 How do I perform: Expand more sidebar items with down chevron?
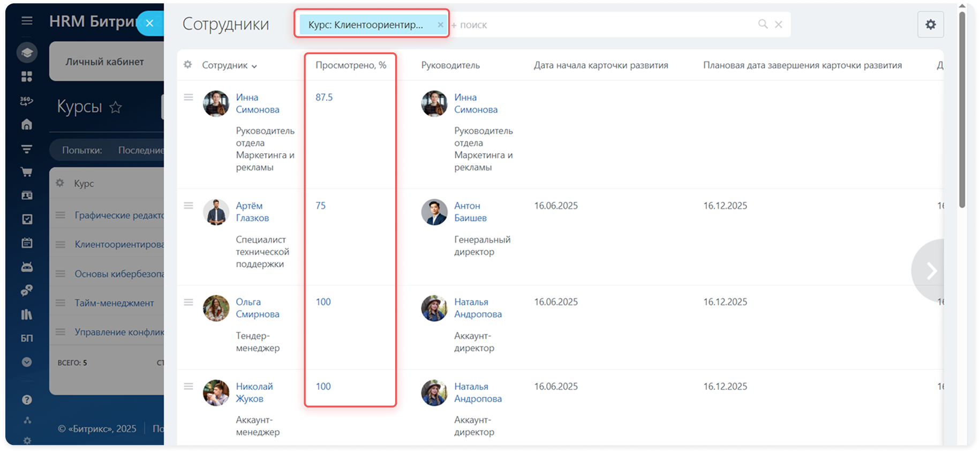pyautogui.click(x=27, y=362)
